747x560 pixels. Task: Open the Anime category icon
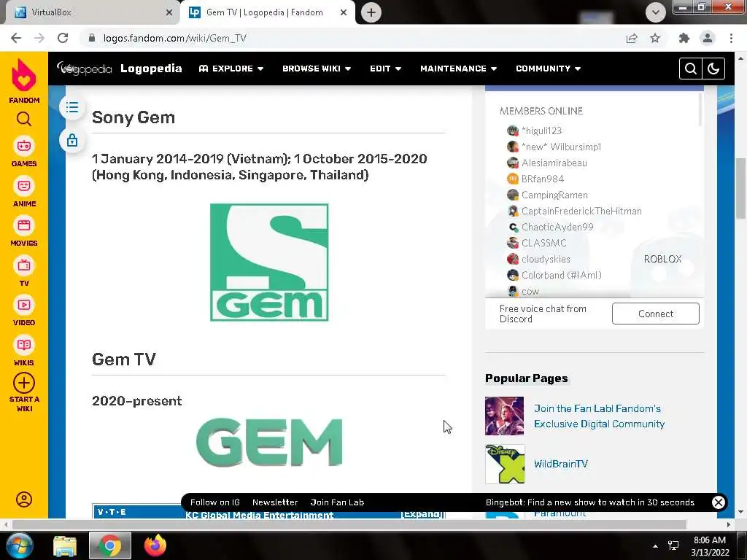24,186
